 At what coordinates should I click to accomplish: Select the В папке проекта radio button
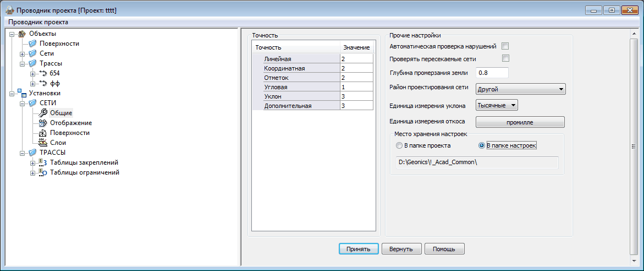[399, 145]
